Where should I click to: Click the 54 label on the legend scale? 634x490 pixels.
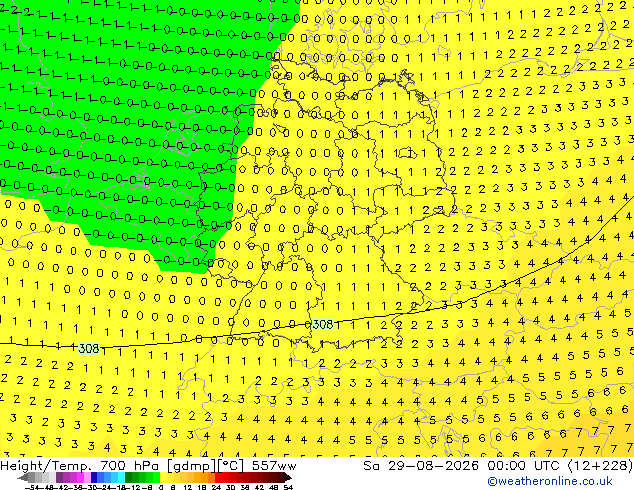coord(287,488)
